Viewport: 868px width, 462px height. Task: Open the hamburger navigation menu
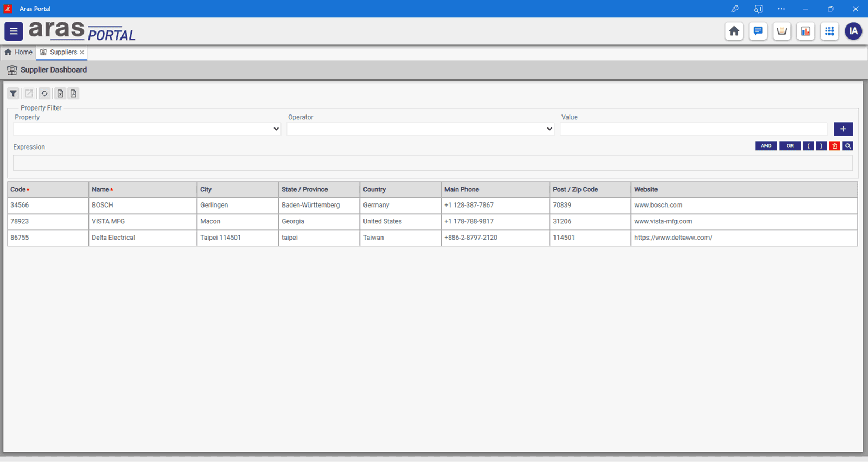[14, 31]
